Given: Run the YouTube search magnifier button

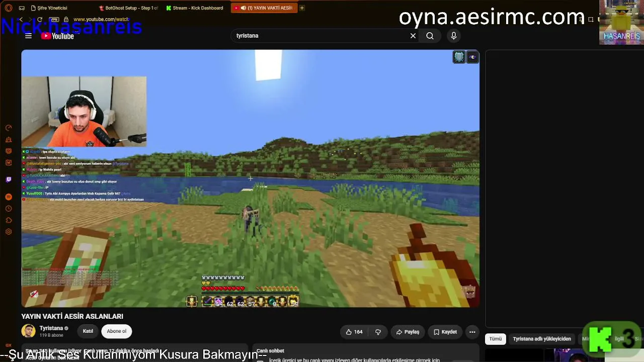Looking at the screenshot, I should (x=430, y=36).
